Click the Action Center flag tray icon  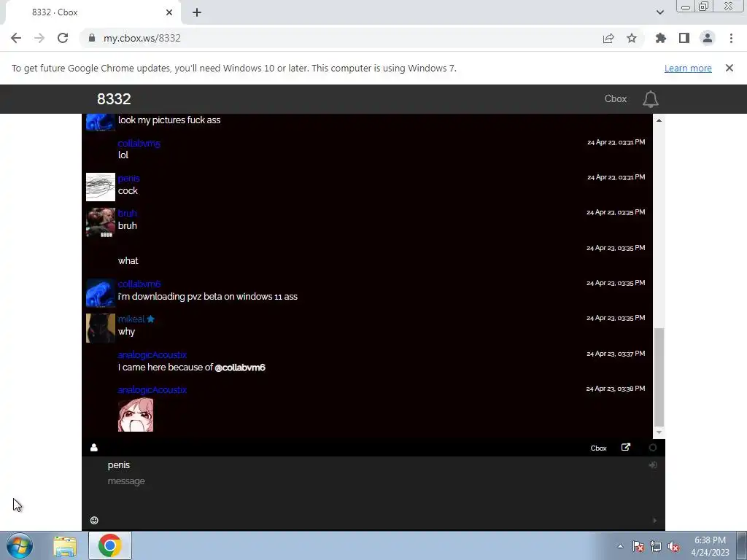coord(638,547)
